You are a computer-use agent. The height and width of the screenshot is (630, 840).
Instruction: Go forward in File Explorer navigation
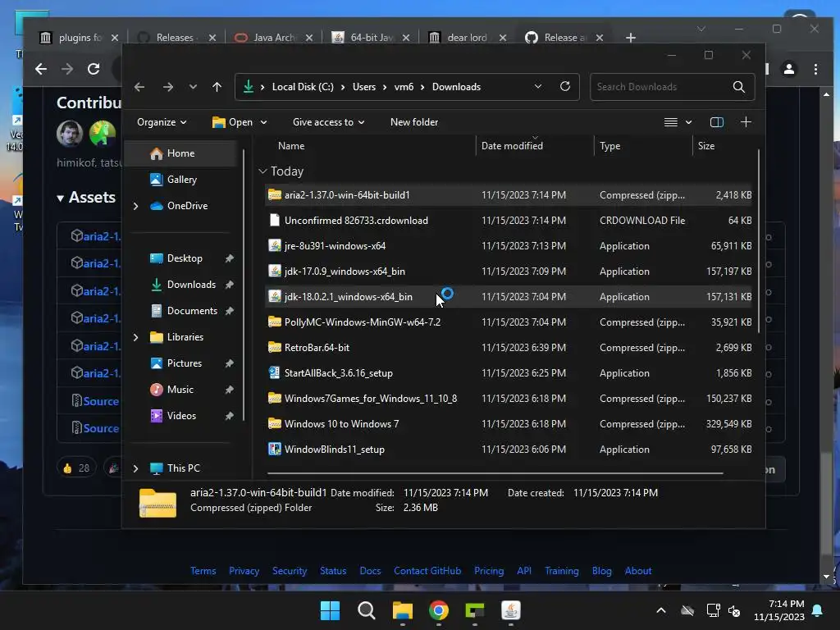pos(167,87)
